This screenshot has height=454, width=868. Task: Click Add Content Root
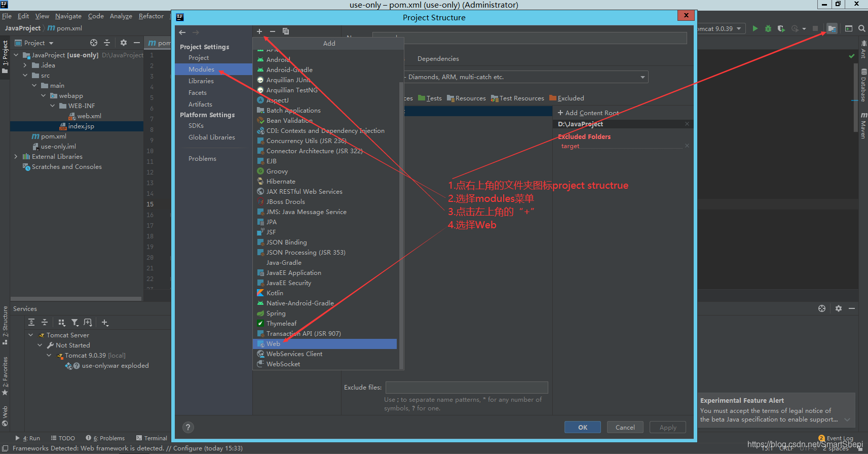pyautogui.click(x=588, y=113)
